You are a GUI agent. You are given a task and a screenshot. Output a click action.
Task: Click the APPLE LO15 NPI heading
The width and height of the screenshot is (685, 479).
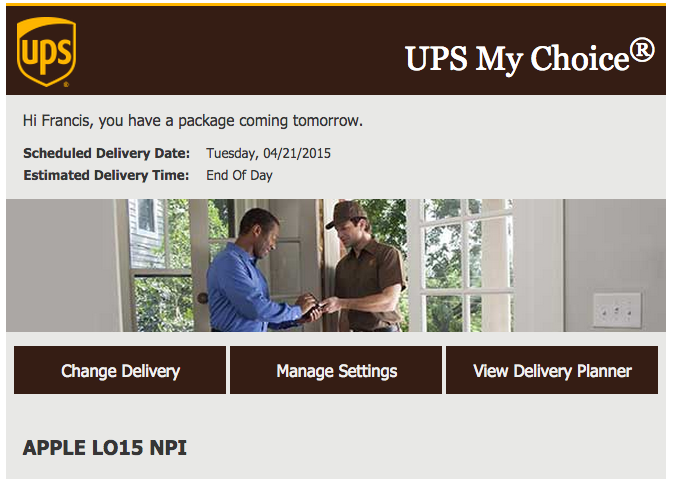pos(104,448)
